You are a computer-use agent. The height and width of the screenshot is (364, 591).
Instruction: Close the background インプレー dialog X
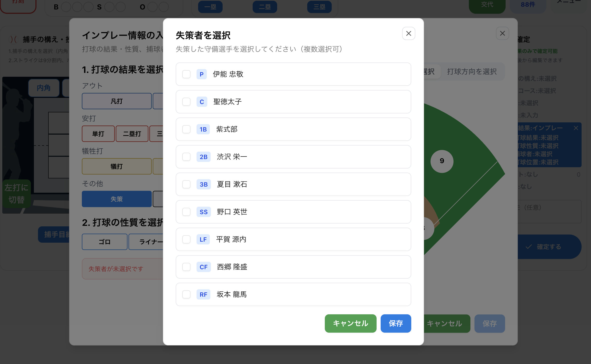click(x=502, y=33)
